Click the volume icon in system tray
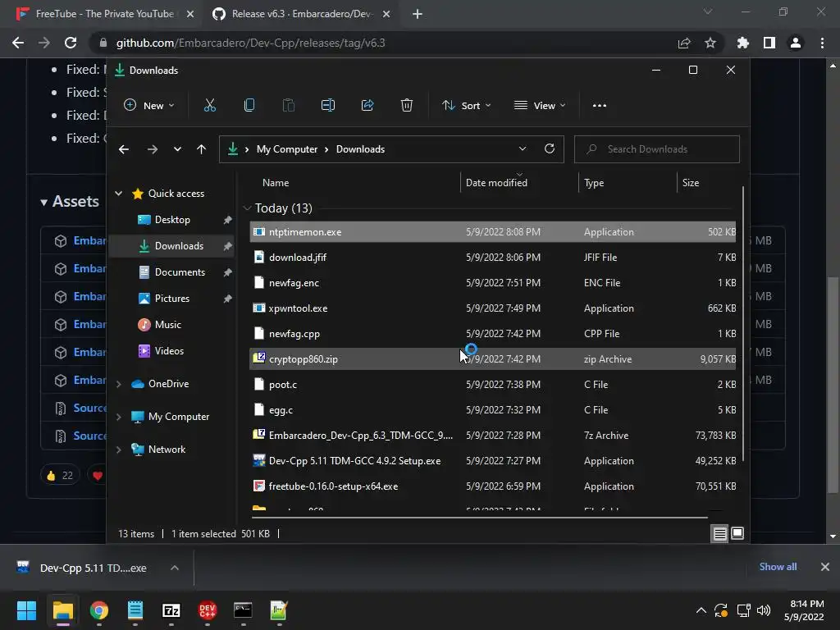This screenshot has height=630, width=840. click(x=764, y=610)
